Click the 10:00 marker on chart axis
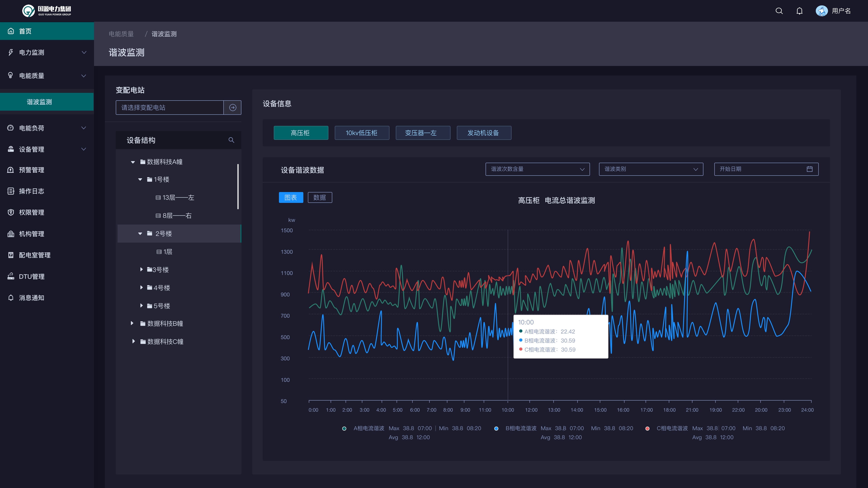 508,410
